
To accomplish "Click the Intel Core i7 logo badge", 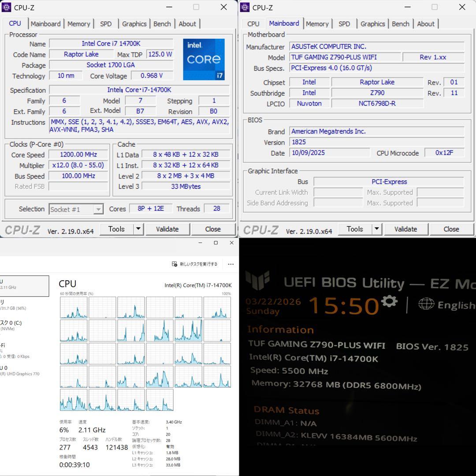I will point(204,59).
